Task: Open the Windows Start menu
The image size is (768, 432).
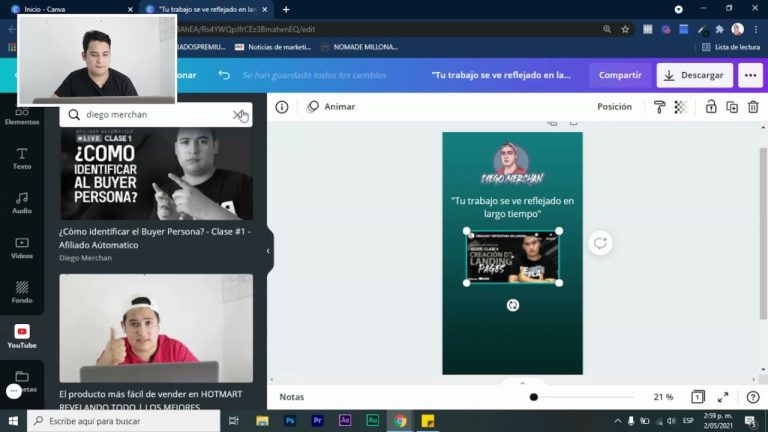Action: [x=13, y=421]
